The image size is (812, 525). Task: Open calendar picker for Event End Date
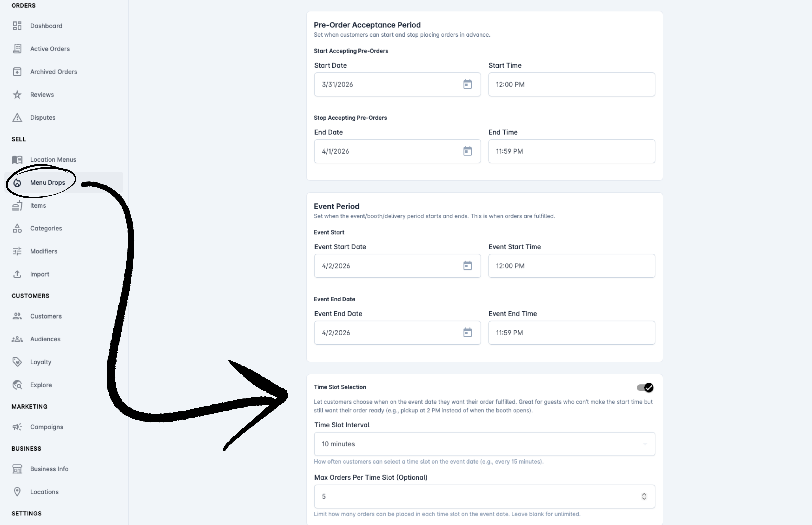click(x=467, y=332)
